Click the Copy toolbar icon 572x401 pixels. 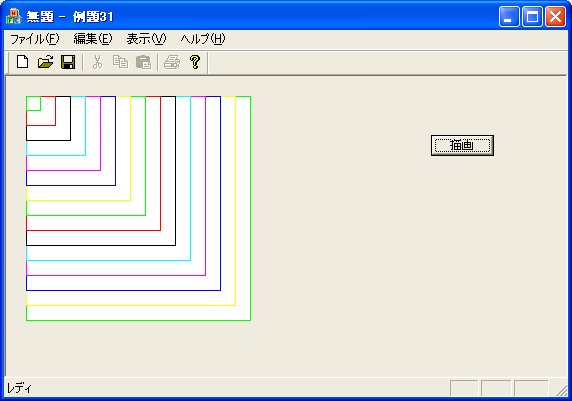[120, 62]
